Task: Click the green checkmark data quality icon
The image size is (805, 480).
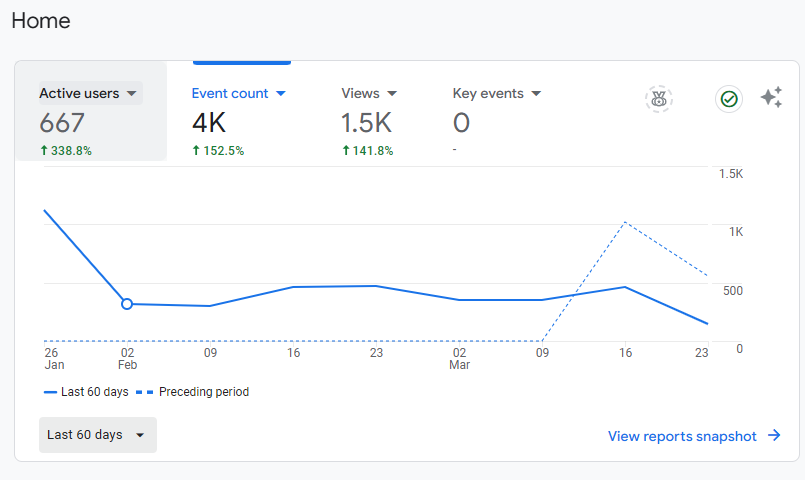Action: [729, 99]
